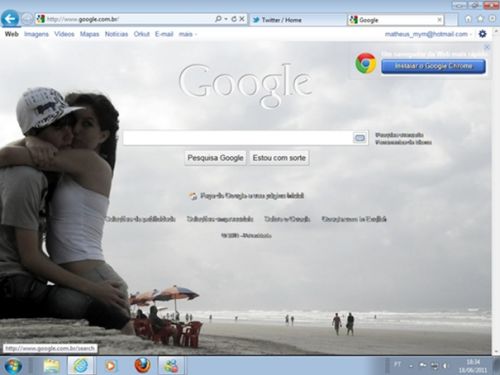Image resolution: width=500 pixels, height=375 pixels.
Task: Expand the 'mais' menu in Google bar
Action: coord(188,34)
